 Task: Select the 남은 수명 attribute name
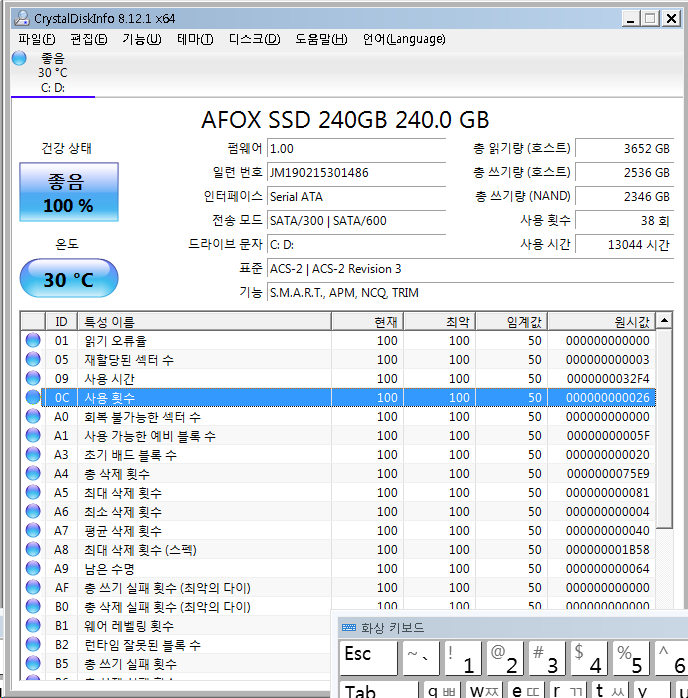(x=109, y=568)
